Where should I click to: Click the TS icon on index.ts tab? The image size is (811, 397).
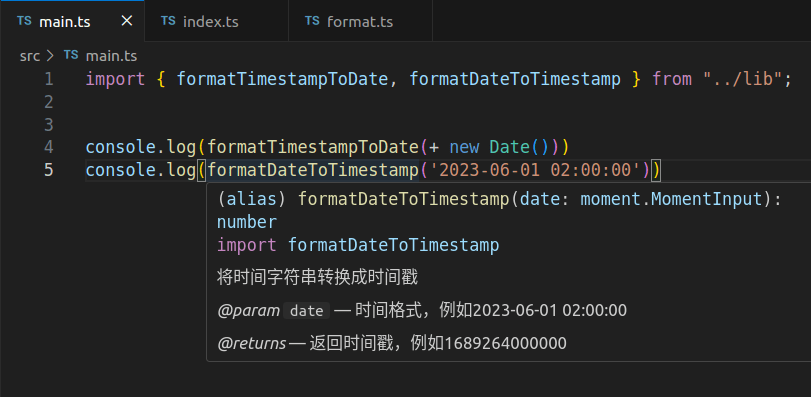click(x=168, y=21)
